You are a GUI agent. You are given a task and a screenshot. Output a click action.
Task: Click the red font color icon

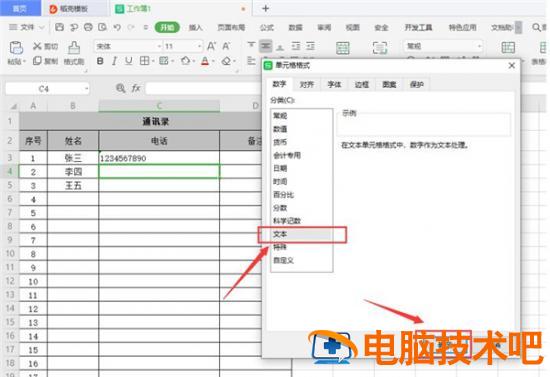click(x=205, y=61)
